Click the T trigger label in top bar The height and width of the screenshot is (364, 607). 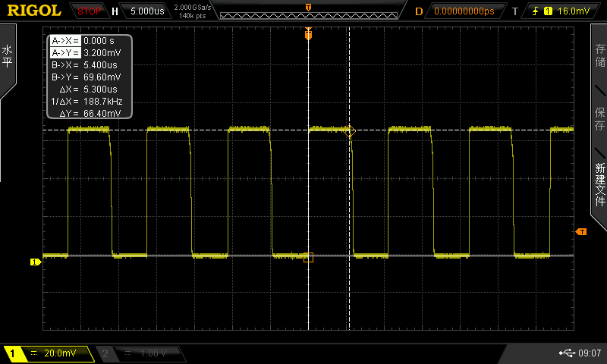tap(515, 11)
